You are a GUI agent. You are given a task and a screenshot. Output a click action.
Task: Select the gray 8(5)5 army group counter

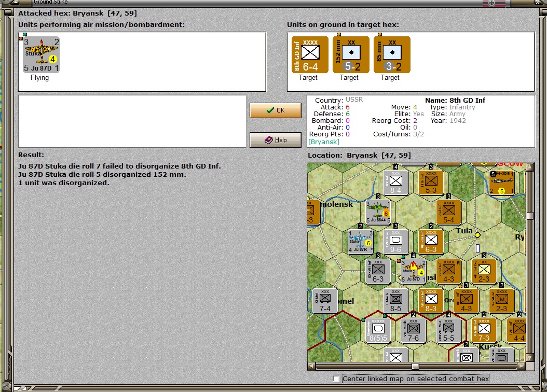[378, 330]
